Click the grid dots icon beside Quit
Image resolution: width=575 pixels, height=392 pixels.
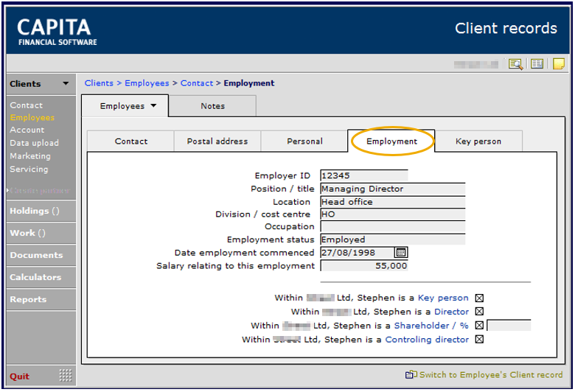tap(66, 375)
